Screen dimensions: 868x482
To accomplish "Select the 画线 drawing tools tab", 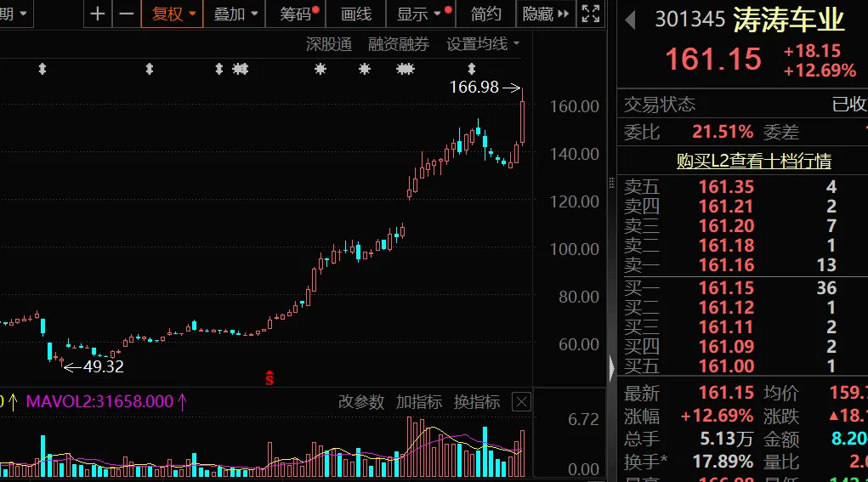I will click(x=356, y=14).
